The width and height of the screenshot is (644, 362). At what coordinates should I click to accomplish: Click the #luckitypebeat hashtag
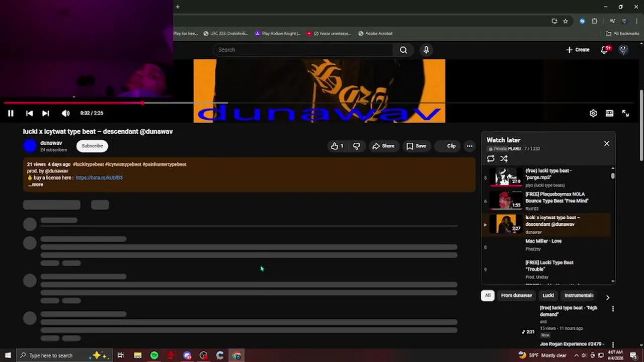pos(89,164)
